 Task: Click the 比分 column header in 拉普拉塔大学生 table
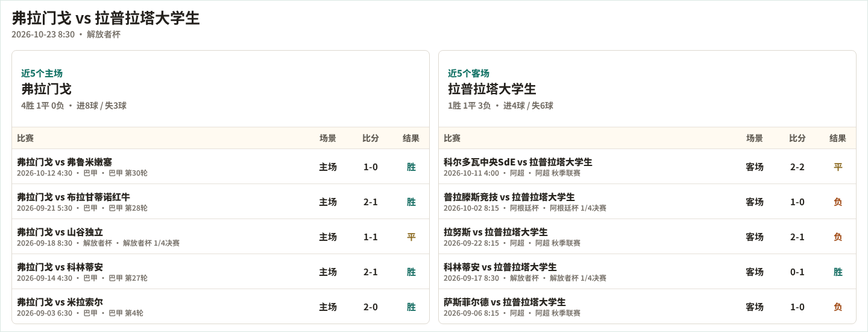(x=797, y=138)
